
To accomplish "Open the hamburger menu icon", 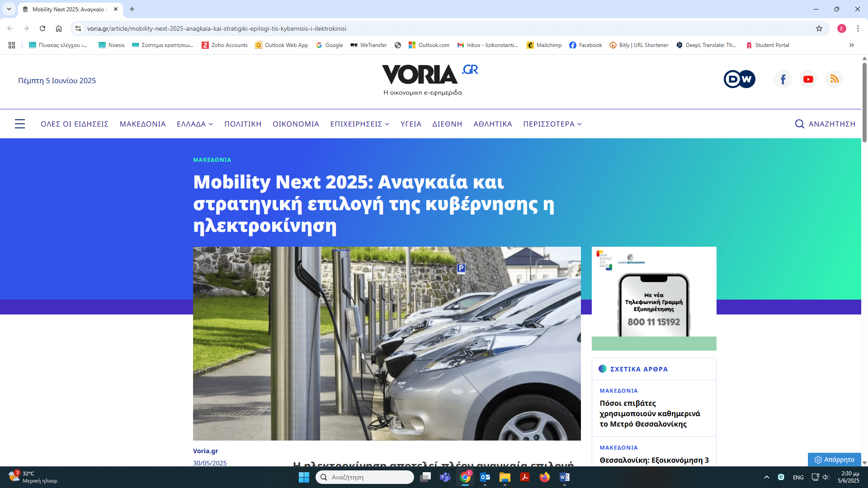I will click(20, 124).
